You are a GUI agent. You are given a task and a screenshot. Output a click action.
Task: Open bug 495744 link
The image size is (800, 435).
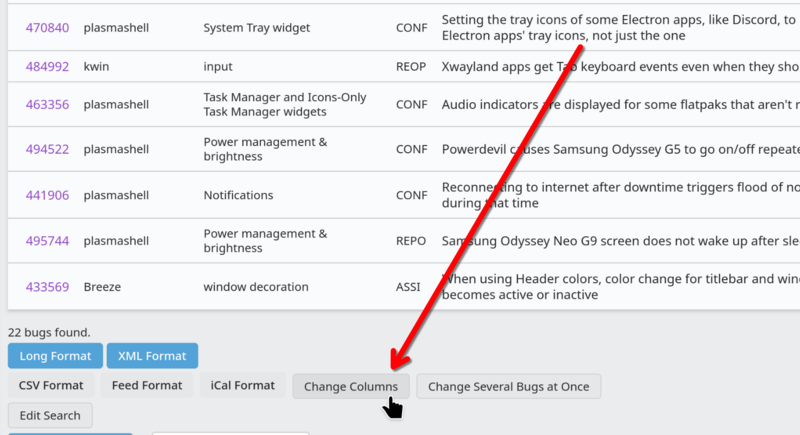click(47, 241)
